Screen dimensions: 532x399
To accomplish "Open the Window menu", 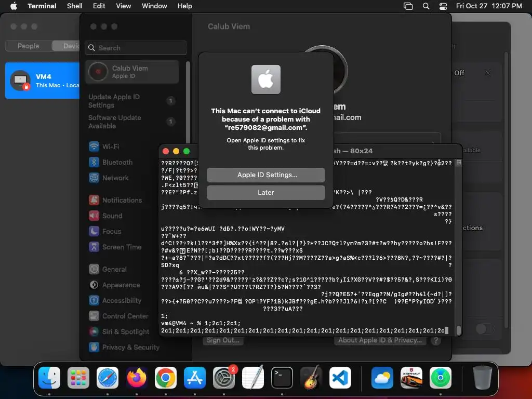I will point(154,6).
